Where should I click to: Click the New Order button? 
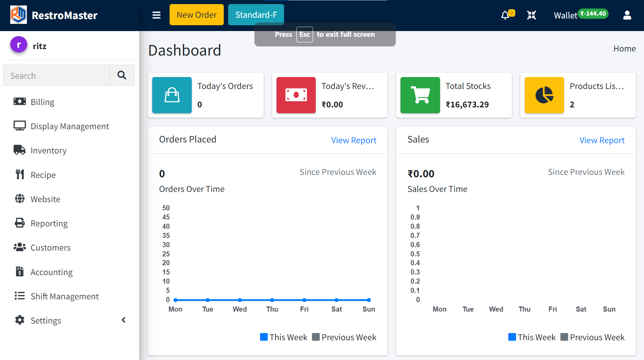pyautogui.click(x=197, y=15)
